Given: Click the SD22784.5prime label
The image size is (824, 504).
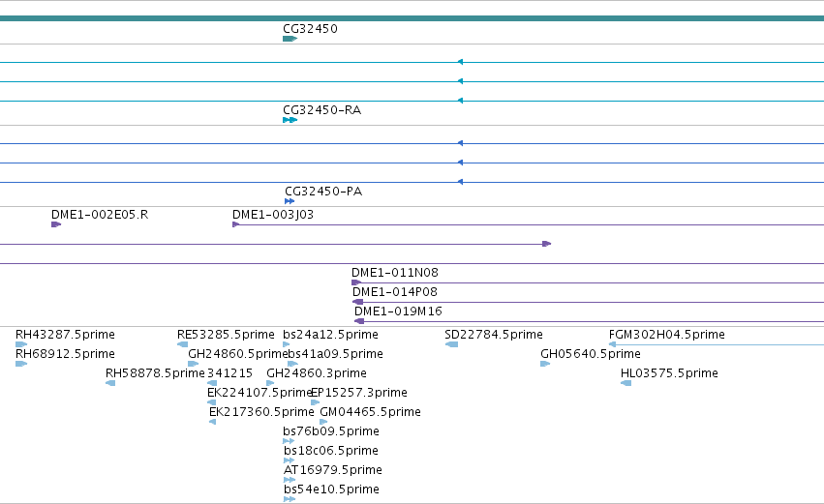Looking at the screenshot, I should pos(494,335).
